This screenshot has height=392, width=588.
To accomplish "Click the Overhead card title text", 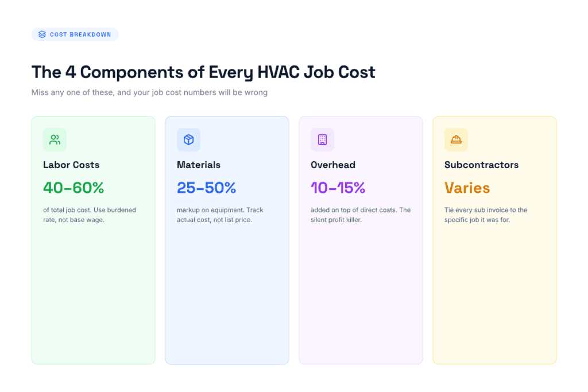I will pos(333,165).
